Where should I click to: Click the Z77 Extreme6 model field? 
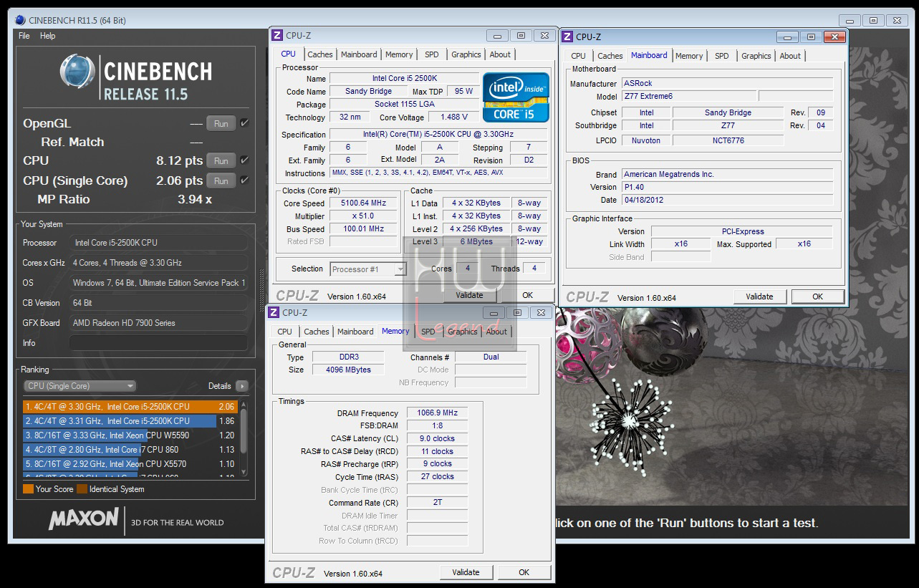(x=688, y=96)
